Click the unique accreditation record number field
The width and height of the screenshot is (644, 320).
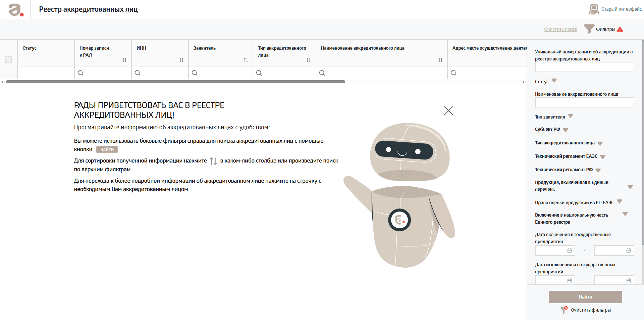tap(584, 67)
